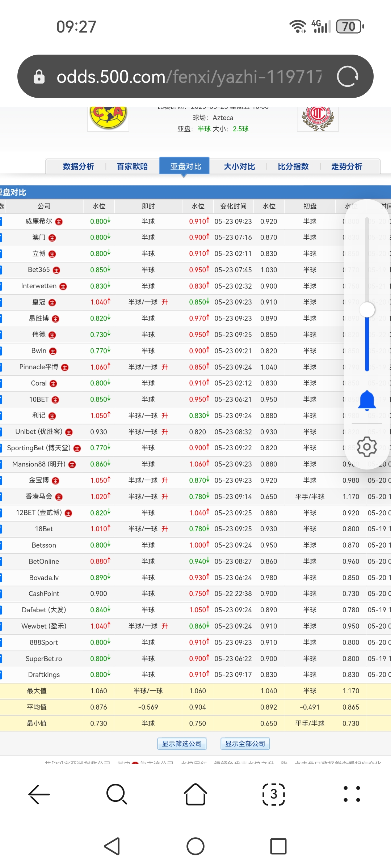Tick the checkbox for the 澳门 row
Viewport: 391px width, 868px height.
[x=1, y=238]
